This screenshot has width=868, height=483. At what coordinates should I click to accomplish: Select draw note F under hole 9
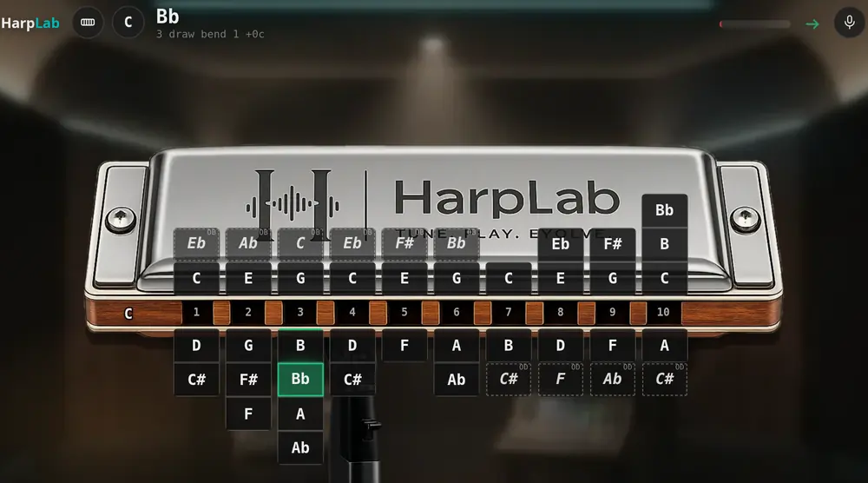coord(612,346)
